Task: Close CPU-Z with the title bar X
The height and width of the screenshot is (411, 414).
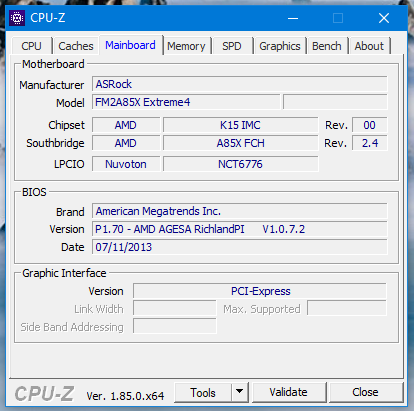Action: [x=384, y=18]
